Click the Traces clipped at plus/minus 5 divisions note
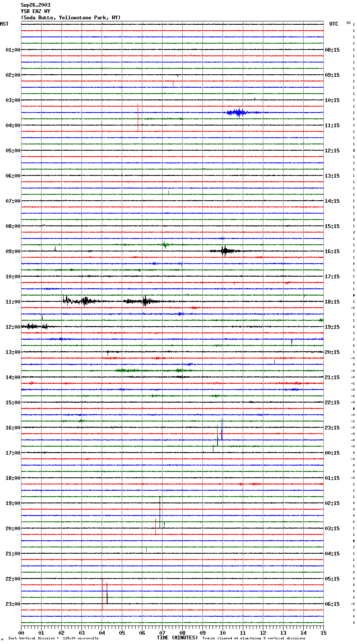Viewport: 357px width, 644px height. tap(254, 638)
